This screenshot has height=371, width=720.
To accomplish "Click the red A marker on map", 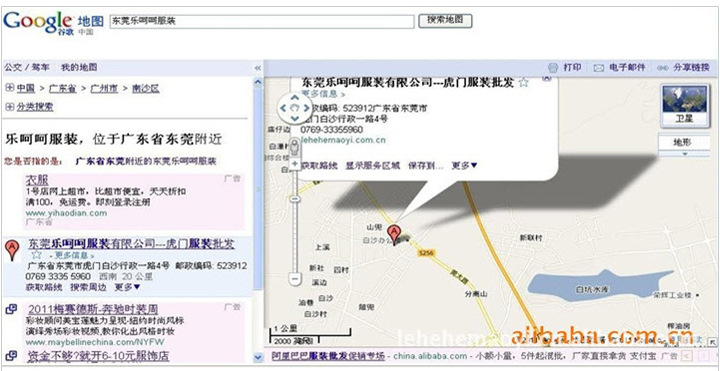I will click(393, 235).
